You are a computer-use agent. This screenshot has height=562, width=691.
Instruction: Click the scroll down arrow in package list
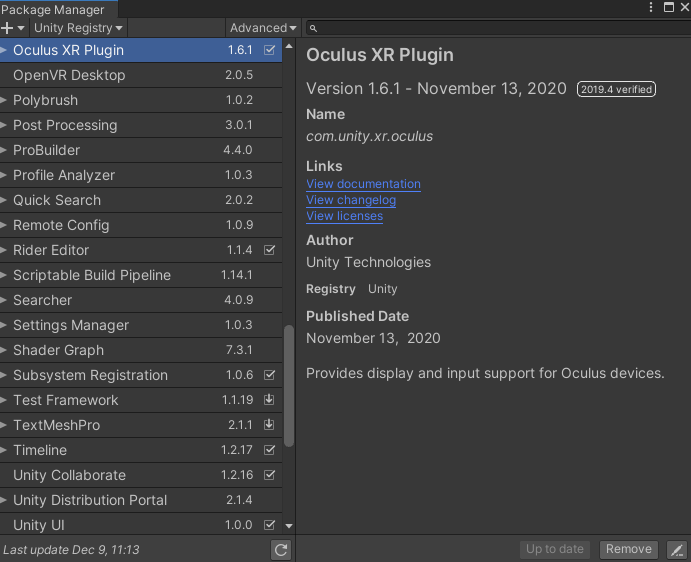point(289,526)
